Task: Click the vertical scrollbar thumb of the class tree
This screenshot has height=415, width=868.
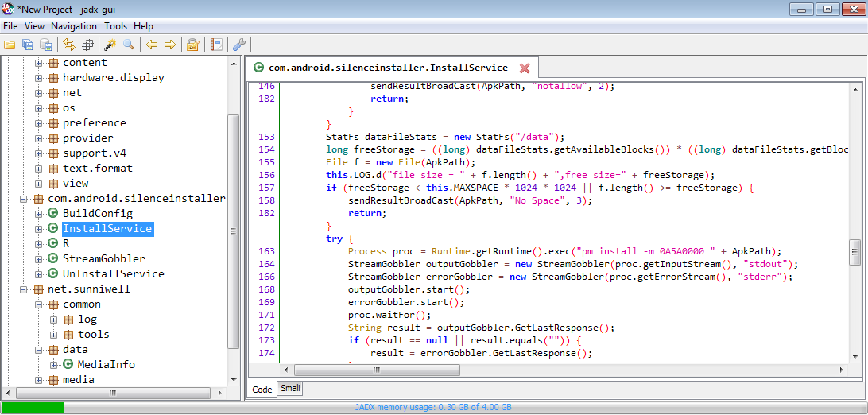Action: coord(233,231)
